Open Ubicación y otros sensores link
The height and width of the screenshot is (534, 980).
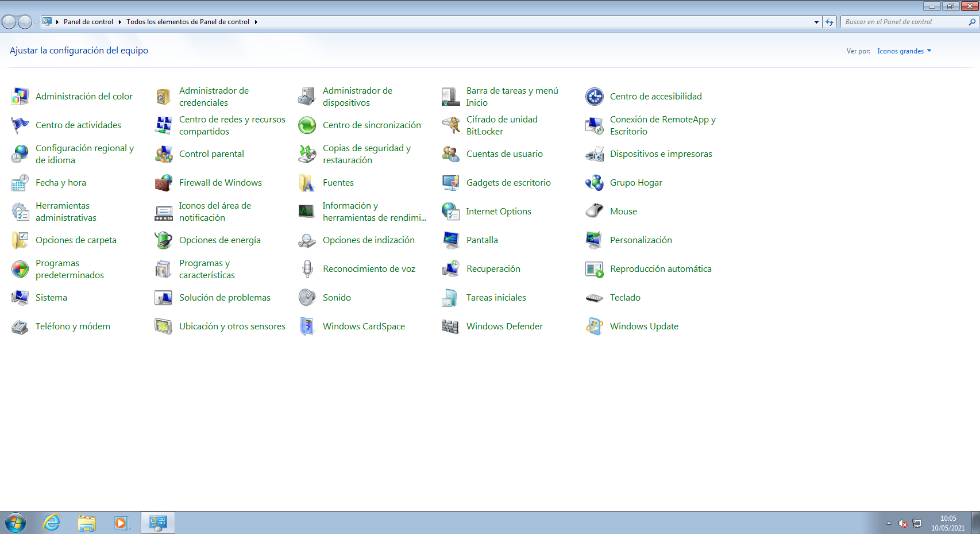(x=232, y=326)
